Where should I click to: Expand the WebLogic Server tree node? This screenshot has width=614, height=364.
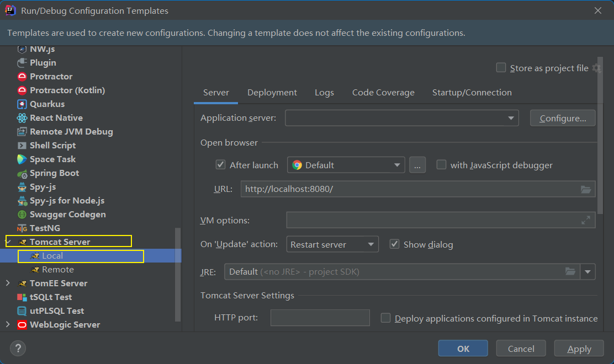point(8,324)
